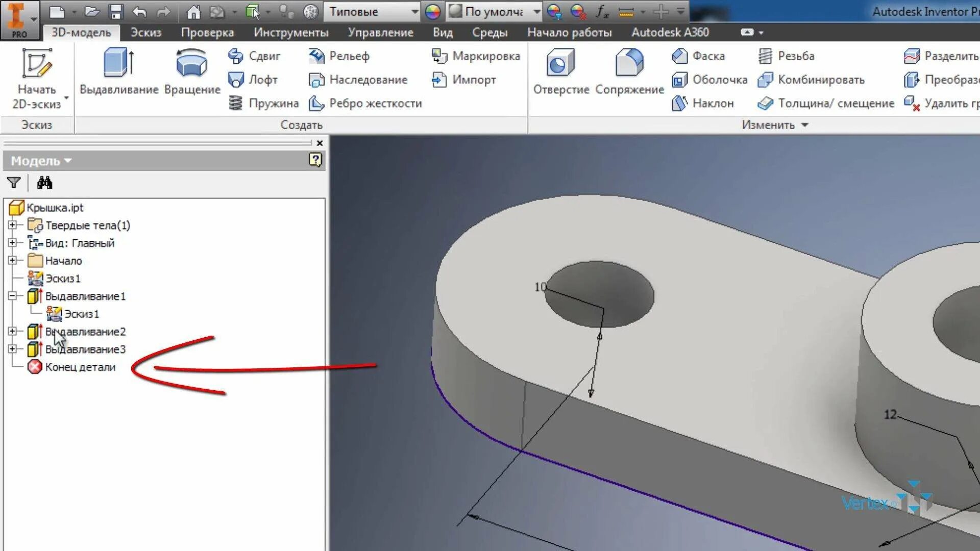This screenshot has width=980, height=551.
Task: Expand the Выдавливание3 tree node
Action: (12, 349)
